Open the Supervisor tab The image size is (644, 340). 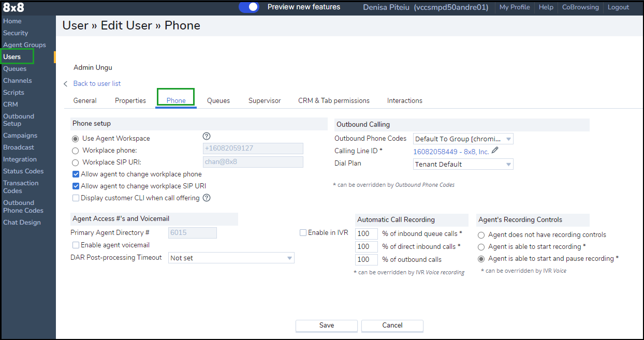265,100
